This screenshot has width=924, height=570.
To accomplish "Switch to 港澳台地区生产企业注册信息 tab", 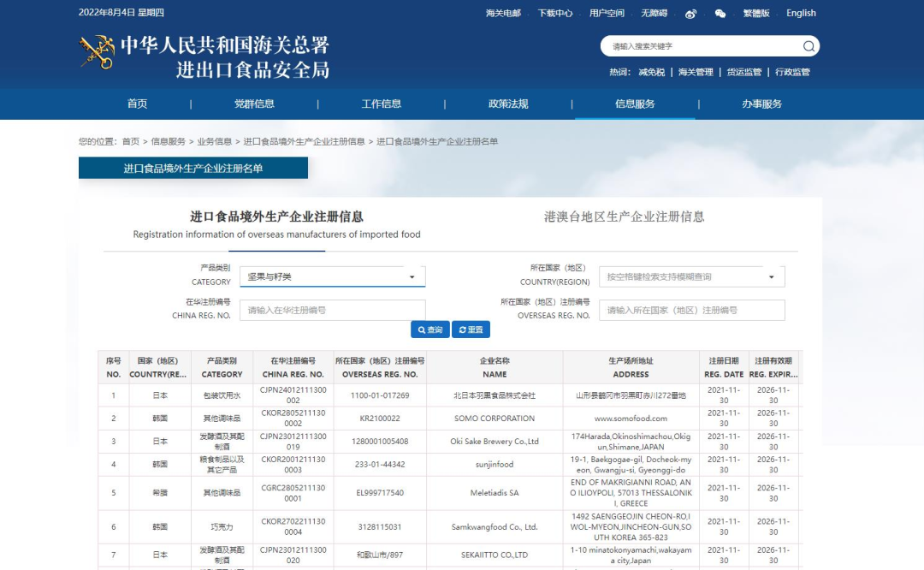I will (x=624, y=217).
